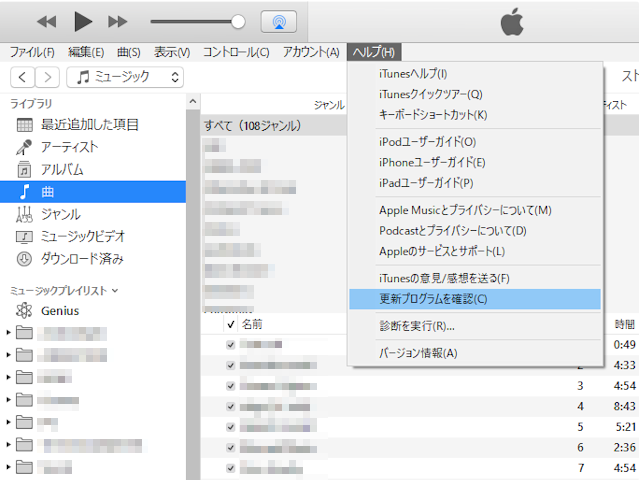Collapse the ミュージックプレイリスト section chevron
641x480 pixels.
coord(115,291)
